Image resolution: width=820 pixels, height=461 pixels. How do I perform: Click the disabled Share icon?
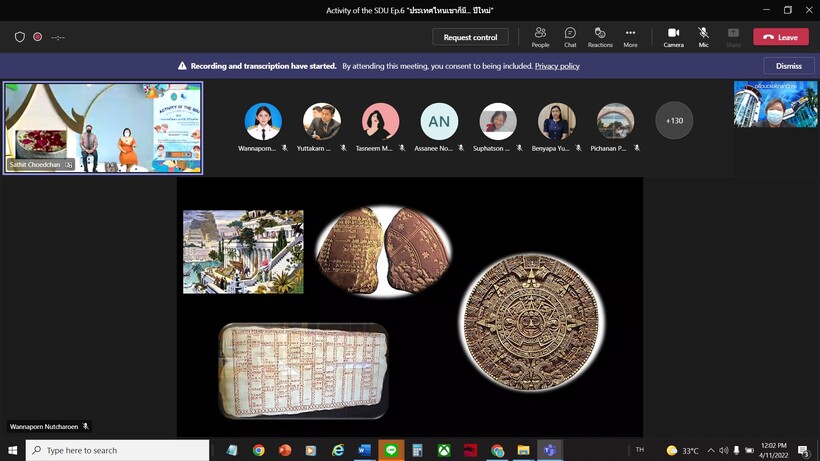733,37
